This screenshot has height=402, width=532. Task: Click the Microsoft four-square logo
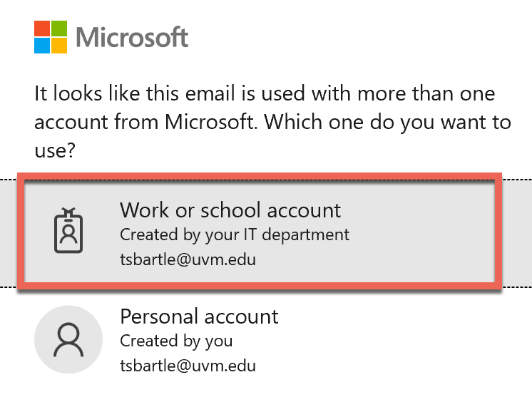[51, 37]
